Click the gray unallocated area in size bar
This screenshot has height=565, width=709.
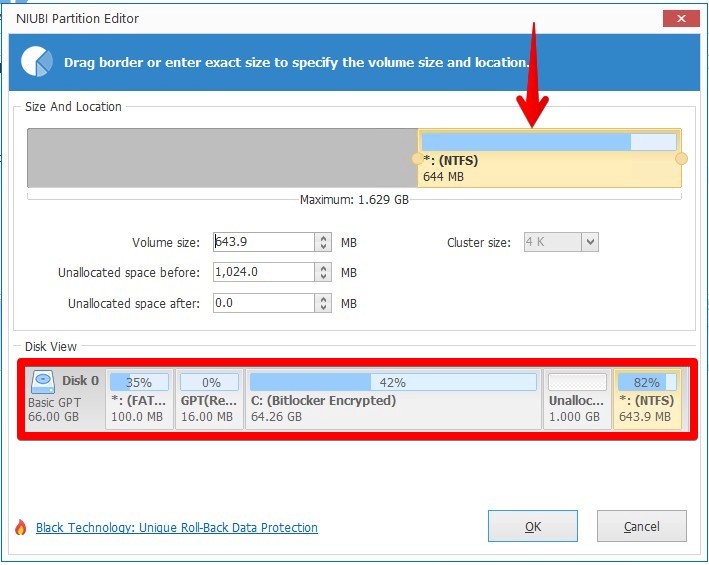(222, 158)
